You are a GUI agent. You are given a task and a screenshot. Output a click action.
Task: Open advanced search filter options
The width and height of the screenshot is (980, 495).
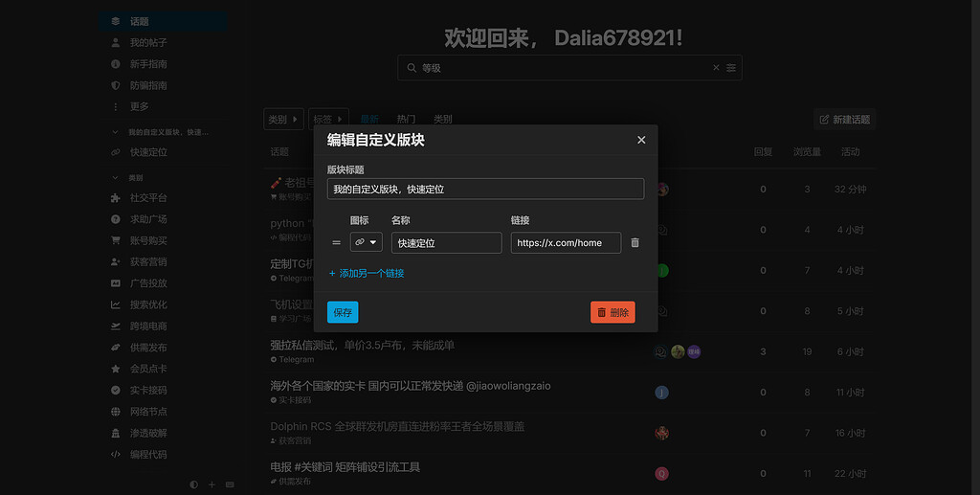[x=731, y=67]
